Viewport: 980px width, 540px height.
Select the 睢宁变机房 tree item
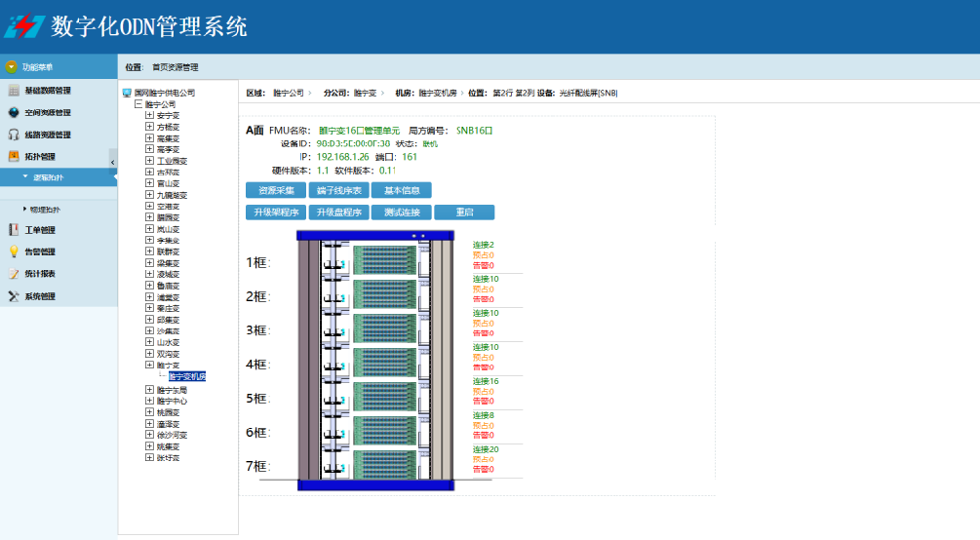(x=187, y=376)
